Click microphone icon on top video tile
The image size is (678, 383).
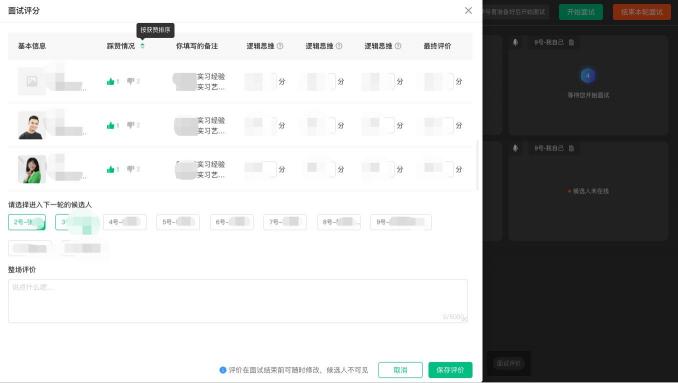coord(515,42)
